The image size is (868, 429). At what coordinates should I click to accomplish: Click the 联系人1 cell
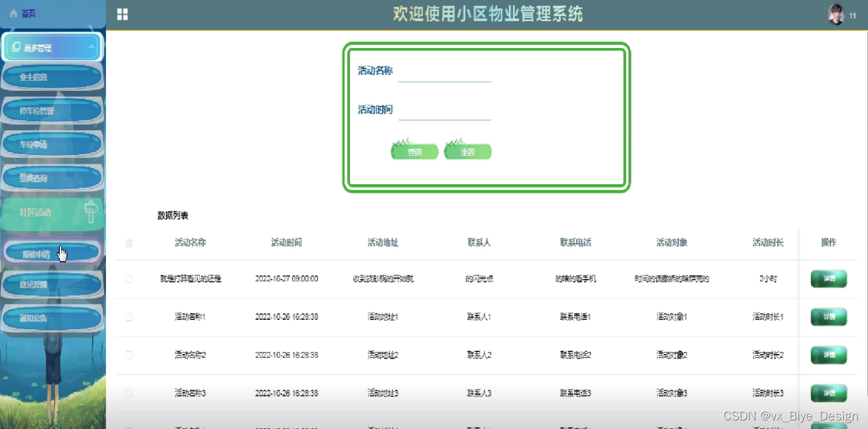click(479, 317)
